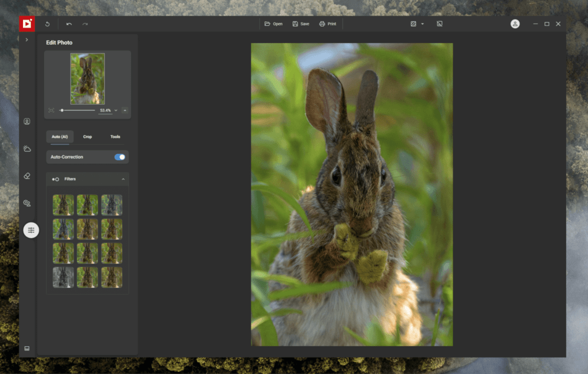Open a photo using the Open button
Viewport: 588px width, 374px height.
[273, 24]
